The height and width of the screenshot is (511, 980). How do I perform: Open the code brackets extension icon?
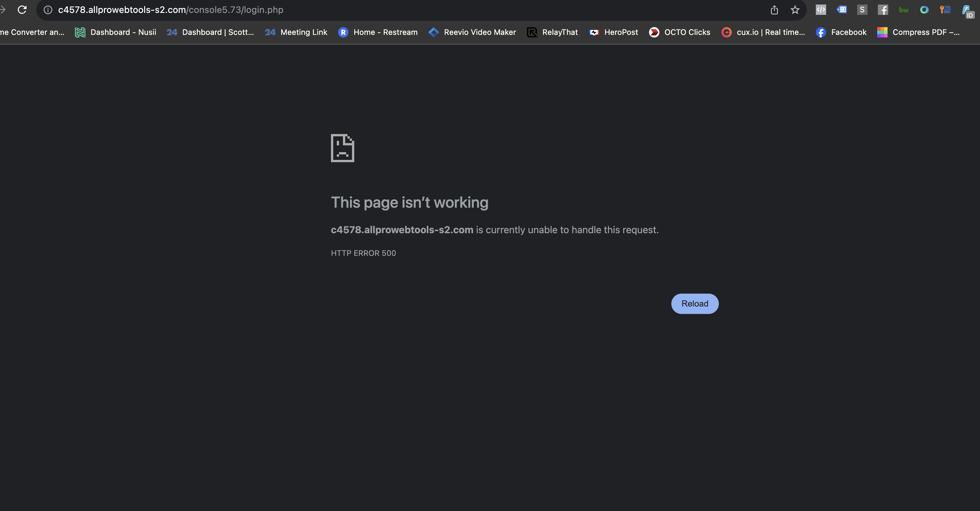click(821, 10)
